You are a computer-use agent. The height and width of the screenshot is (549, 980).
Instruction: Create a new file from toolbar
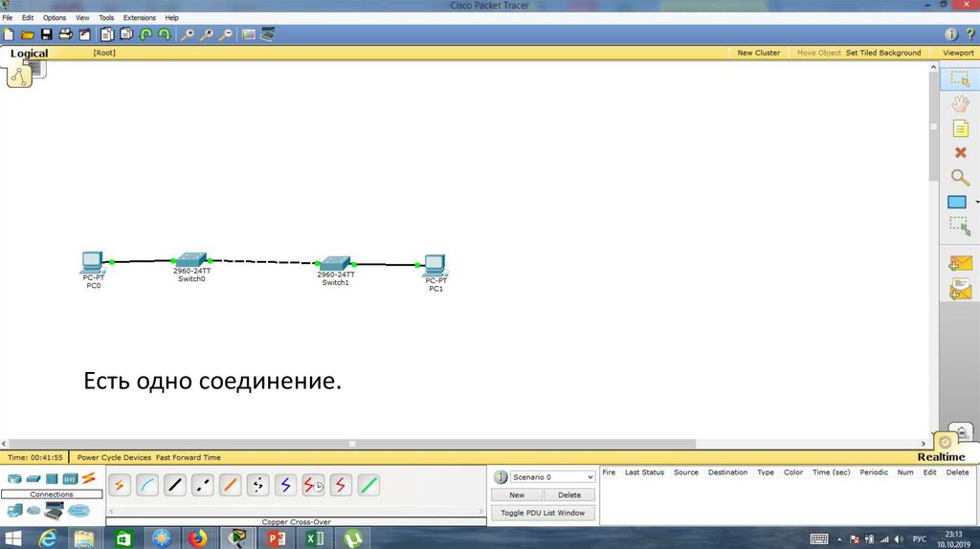[9, 34]
